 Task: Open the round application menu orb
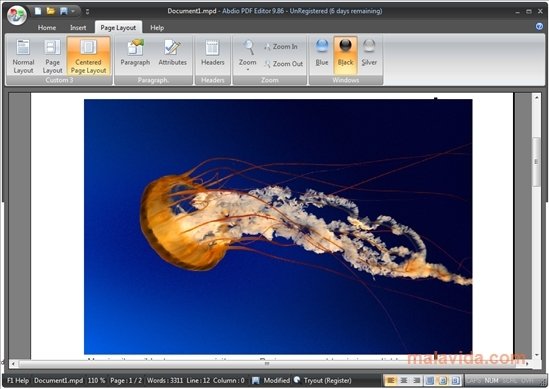[16, 15]
